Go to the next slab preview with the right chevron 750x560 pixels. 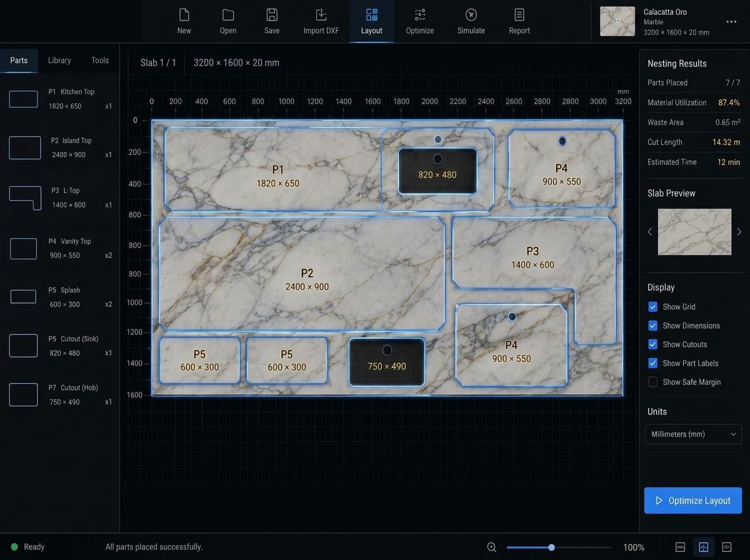pyautogui.click(x=739, y=232)
